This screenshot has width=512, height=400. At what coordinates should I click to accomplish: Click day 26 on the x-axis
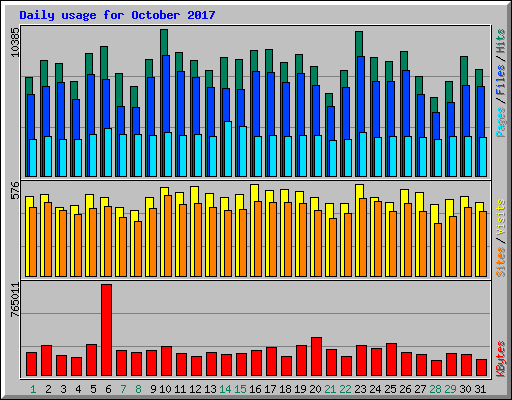405,389
